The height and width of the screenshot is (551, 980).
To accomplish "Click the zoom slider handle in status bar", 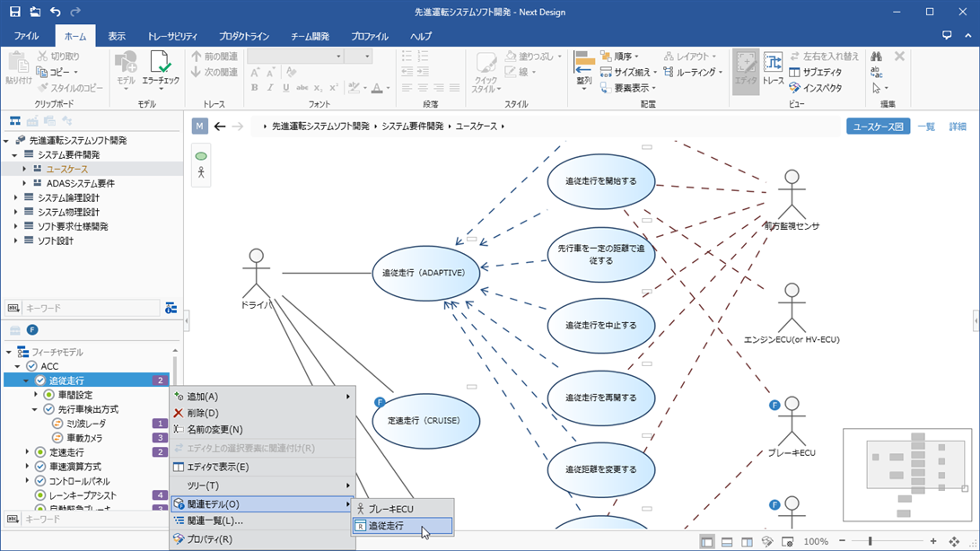I will point(870,542).
